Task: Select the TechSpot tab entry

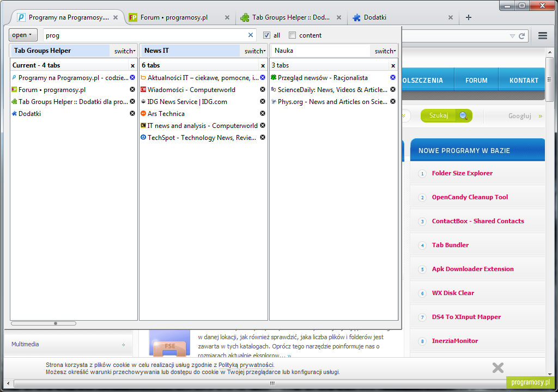Action: click(x=202, y=137)
